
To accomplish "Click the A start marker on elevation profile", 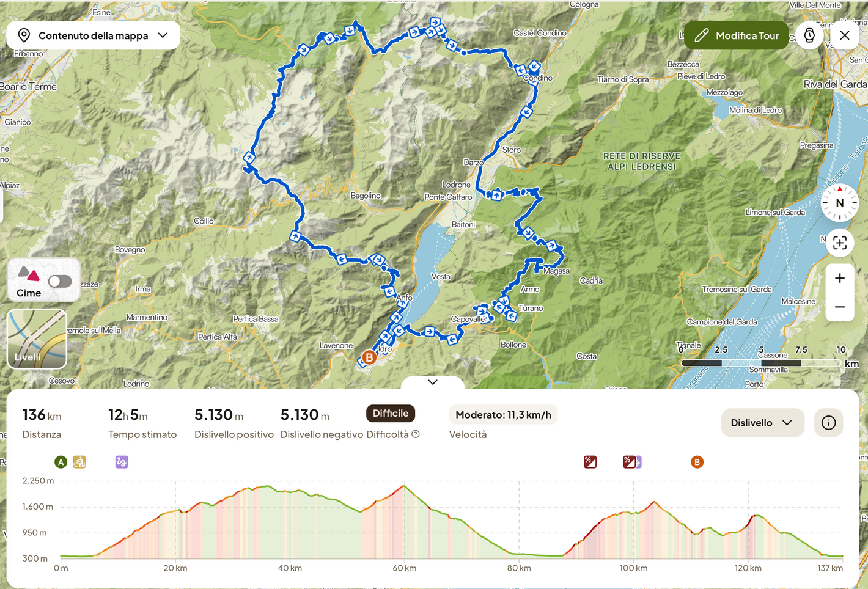I will (x=61, y=462).
